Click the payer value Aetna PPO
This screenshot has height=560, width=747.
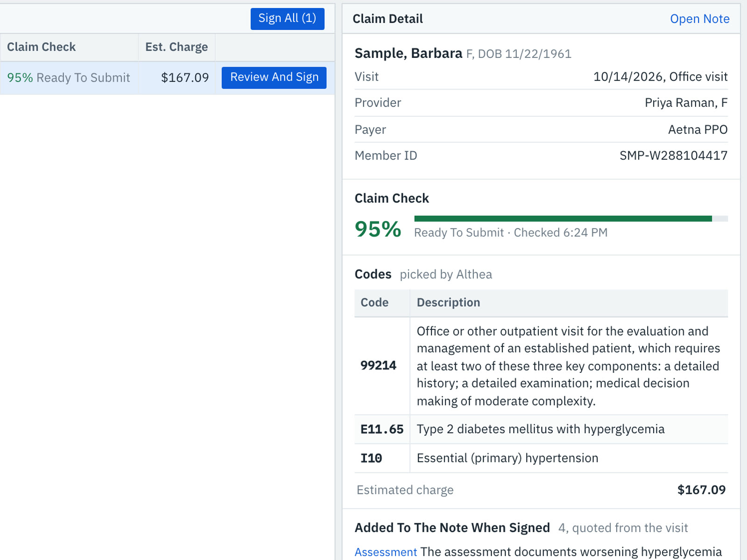(698, 129)
